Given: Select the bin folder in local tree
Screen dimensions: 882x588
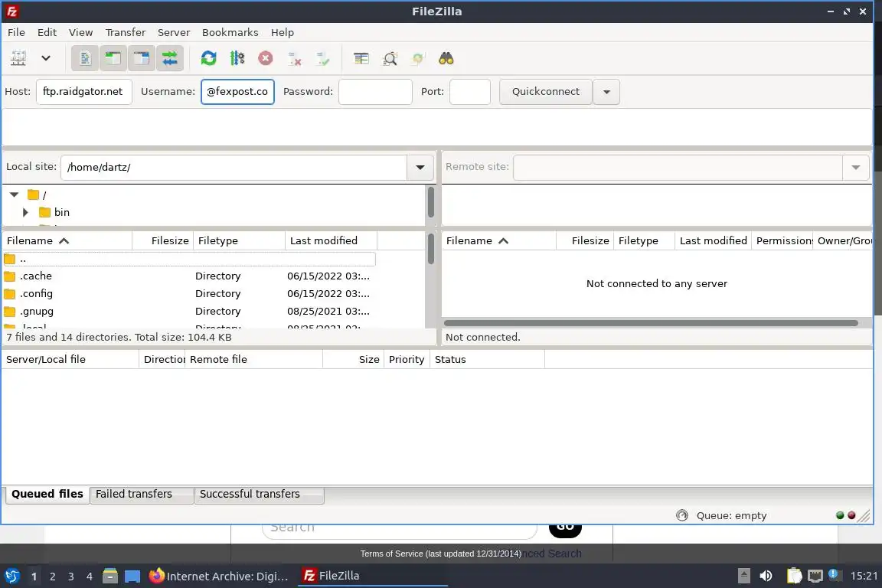Looking at the screenshot, I should point(54,212).
